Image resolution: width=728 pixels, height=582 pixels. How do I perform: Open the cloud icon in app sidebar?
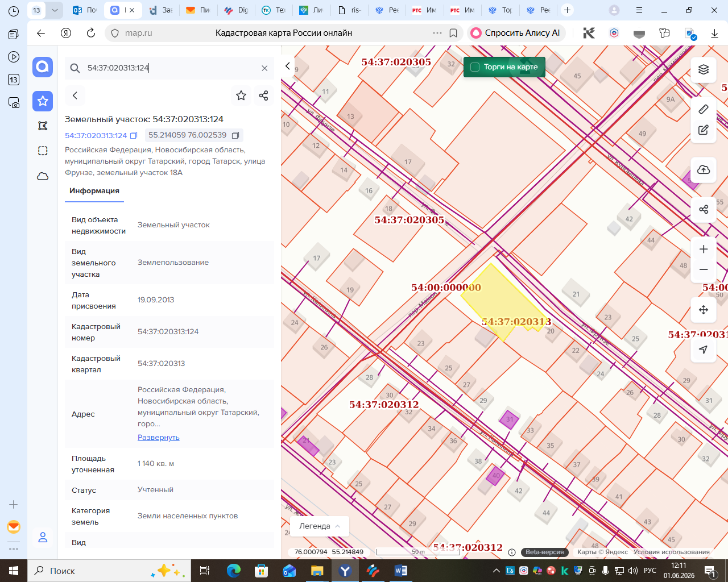pyautogui.click(x=43, y=176)
